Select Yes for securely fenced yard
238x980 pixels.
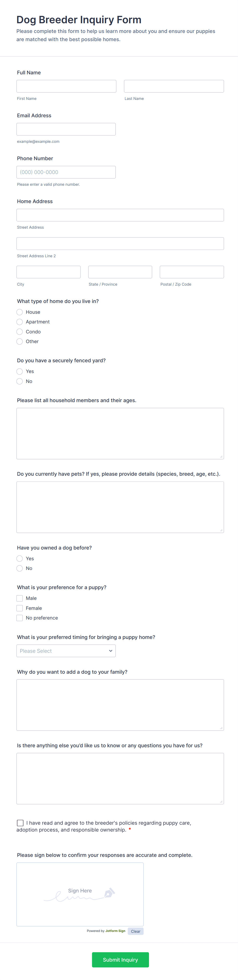pos(20,372)
